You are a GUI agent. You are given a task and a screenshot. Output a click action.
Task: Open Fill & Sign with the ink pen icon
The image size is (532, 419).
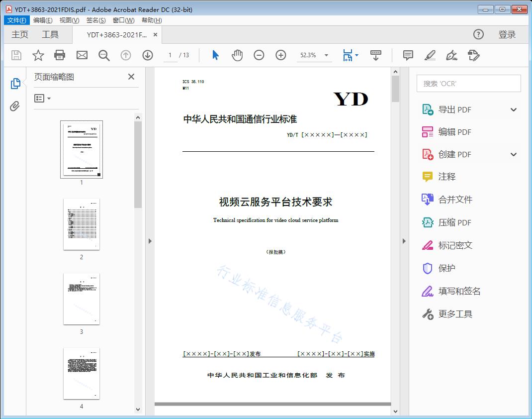coord(451,55)
